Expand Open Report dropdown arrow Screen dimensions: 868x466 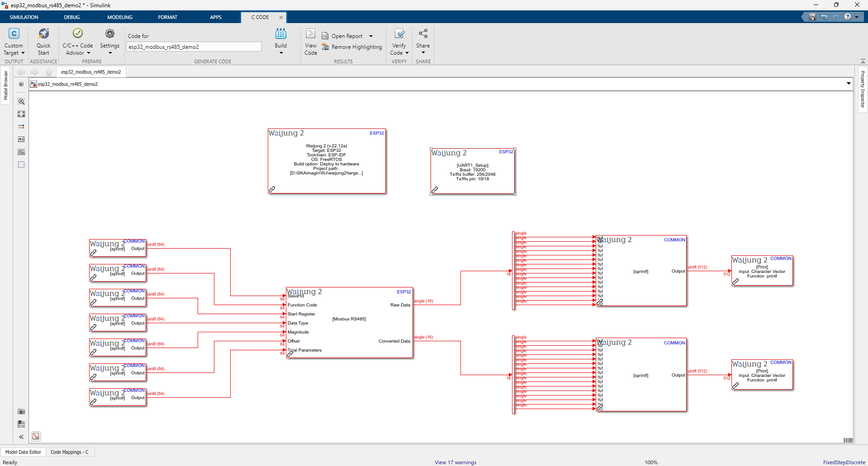point(371,36)
